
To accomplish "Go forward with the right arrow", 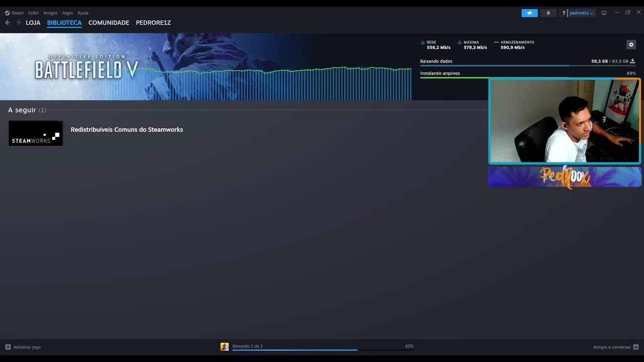I will point(19,23).
